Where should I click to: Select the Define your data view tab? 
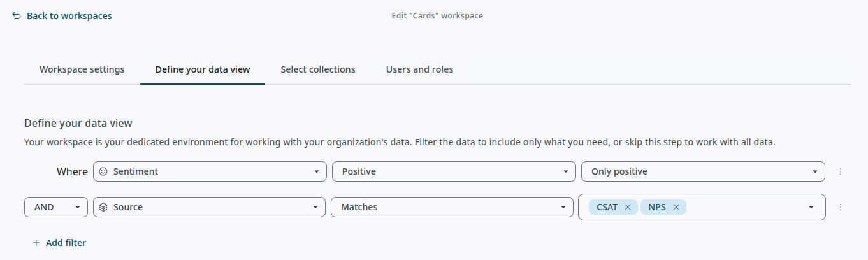(x=202, y=69)
